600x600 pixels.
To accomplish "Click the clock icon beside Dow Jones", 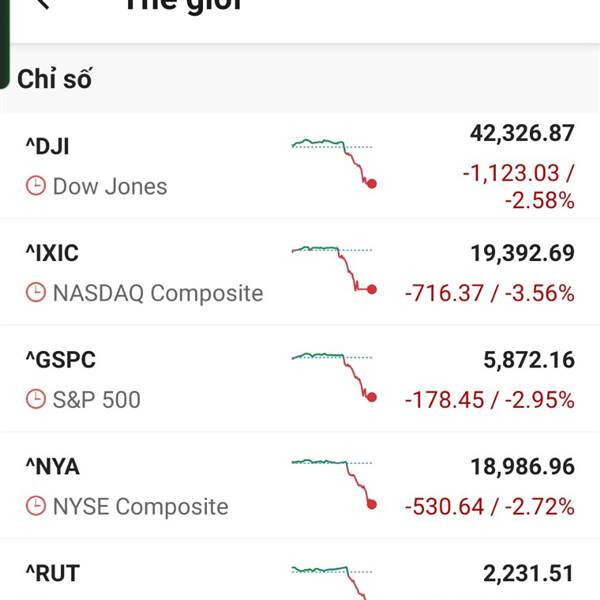I will click(36, 186).
